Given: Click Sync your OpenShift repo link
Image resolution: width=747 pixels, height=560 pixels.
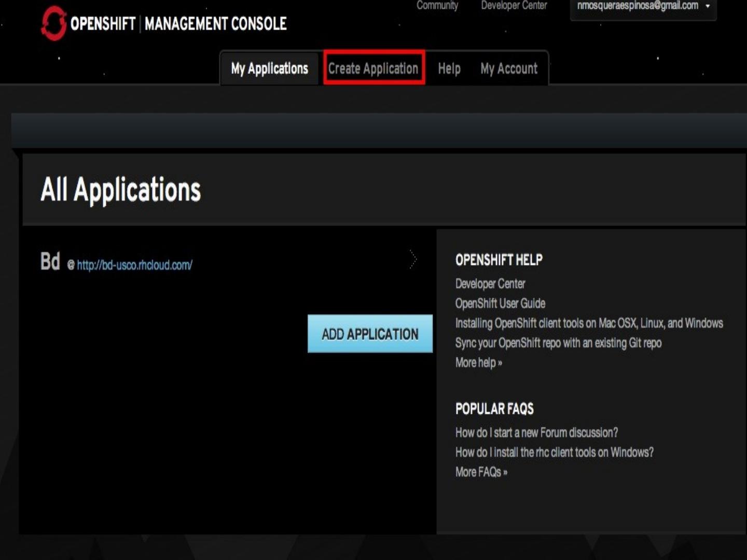Looking at the screenshot, I should click(558, 343).
